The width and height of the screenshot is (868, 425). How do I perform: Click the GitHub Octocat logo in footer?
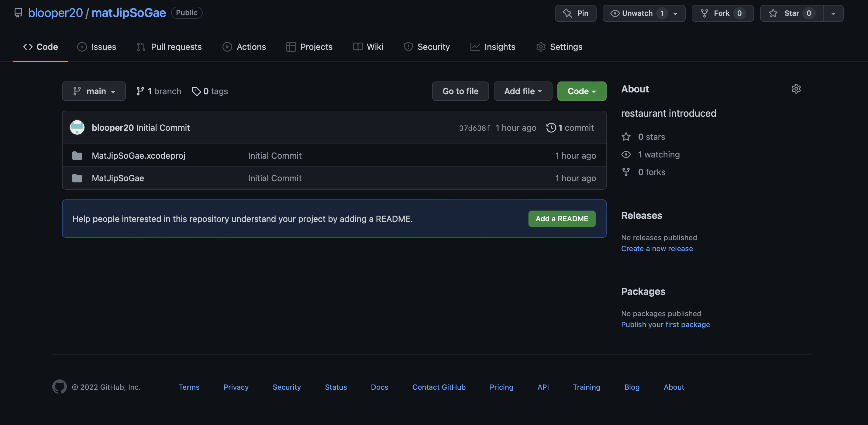click(59, 387)
